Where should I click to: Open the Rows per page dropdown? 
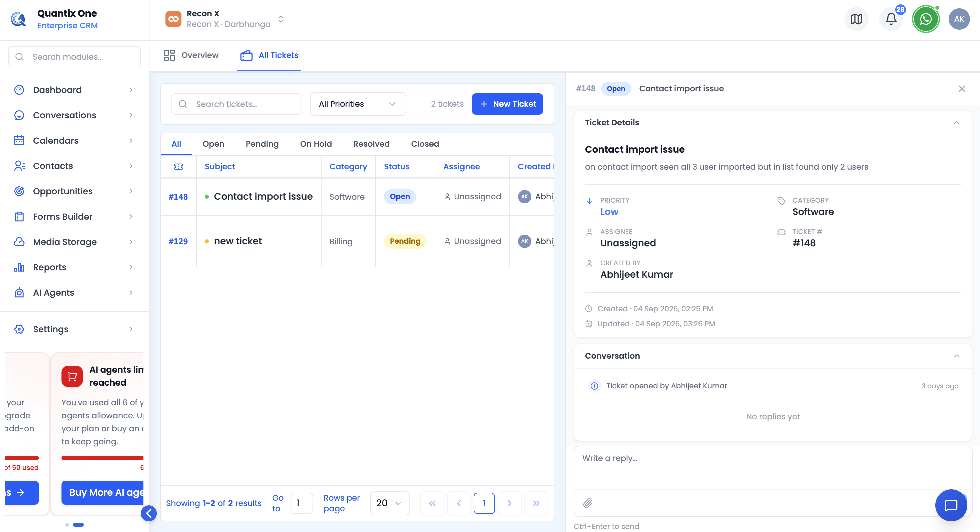click(390, 503)
